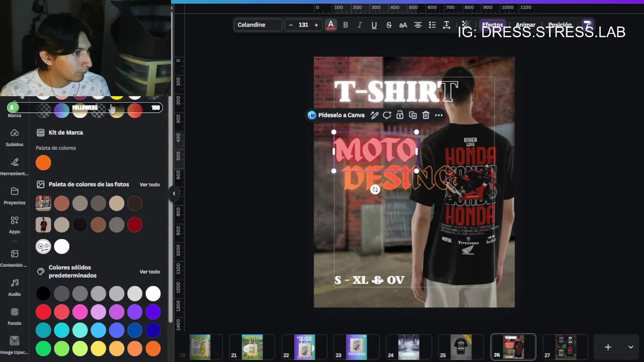The width and height of the screenshot is (644, 362).
Task: Select the bright green solid color swatch
Action: tap(43, 348)
